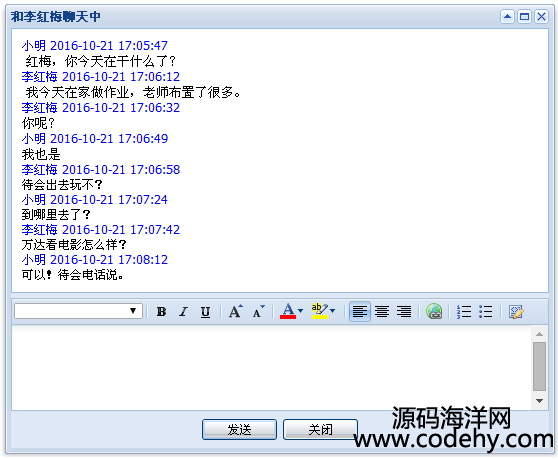This screenshot has height=459, width=558.
Task: Insert bulleted list
Action: click(x=486, y=312)
